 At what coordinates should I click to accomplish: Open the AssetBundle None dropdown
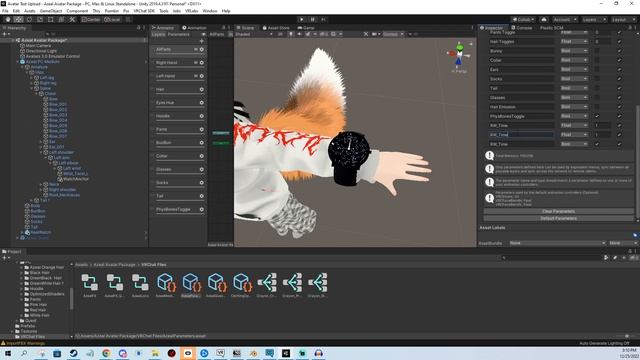click(x=557, y=243)
